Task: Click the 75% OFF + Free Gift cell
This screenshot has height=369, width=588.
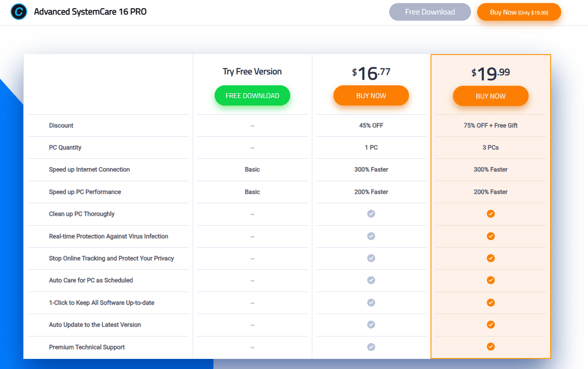Action: click(x=491, y=125)
